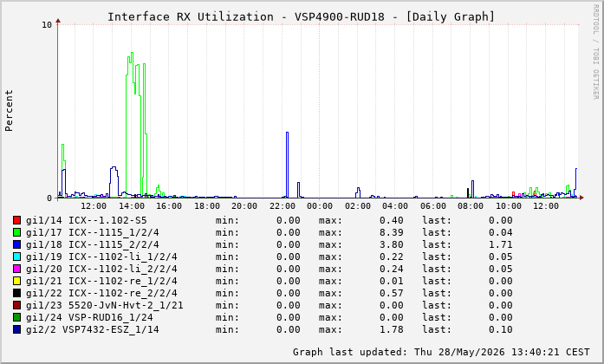The image size is (604, 364).
Task: Click the dark red gi1/23 legend swatch
Action: pyautogui.click(x=16, y=305)
